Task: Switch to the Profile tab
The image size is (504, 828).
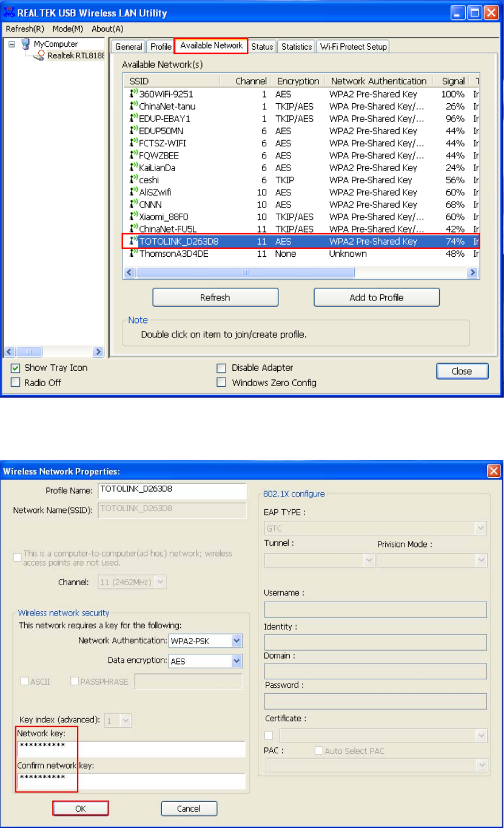Action: [x=161, y=47]
